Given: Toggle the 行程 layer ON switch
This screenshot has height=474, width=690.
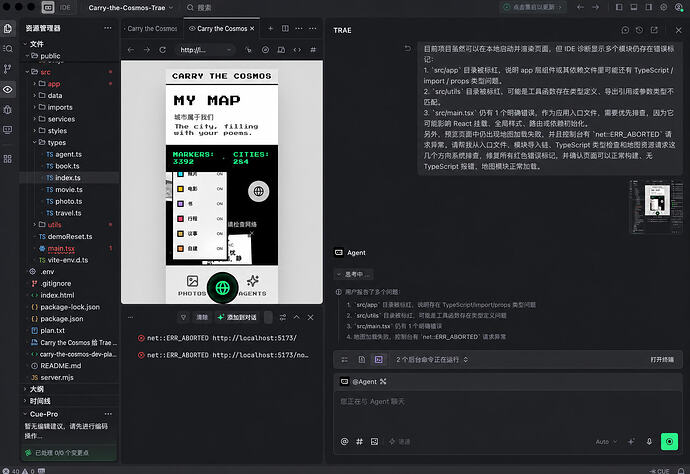Looking at the screenshot, I should [220, 219].
